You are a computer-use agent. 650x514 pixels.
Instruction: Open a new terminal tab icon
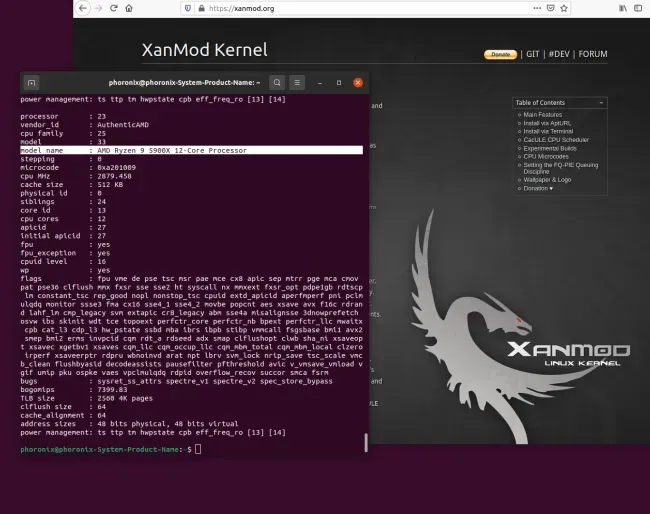[x=32, y=83]
